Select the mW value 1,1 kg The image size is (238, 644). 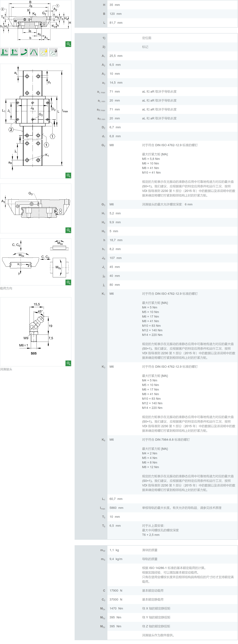(x=114, y=550)
